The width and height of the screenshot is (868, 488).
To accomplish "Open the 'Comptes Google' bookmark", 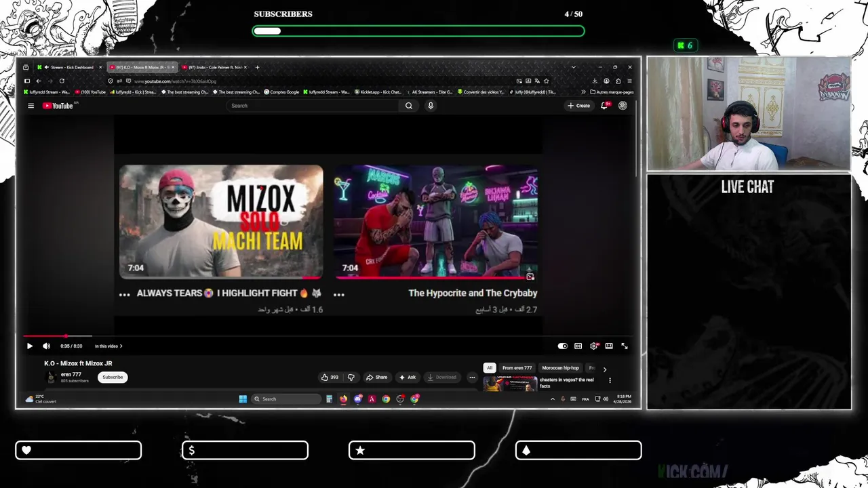I will [x=281, y=92].
